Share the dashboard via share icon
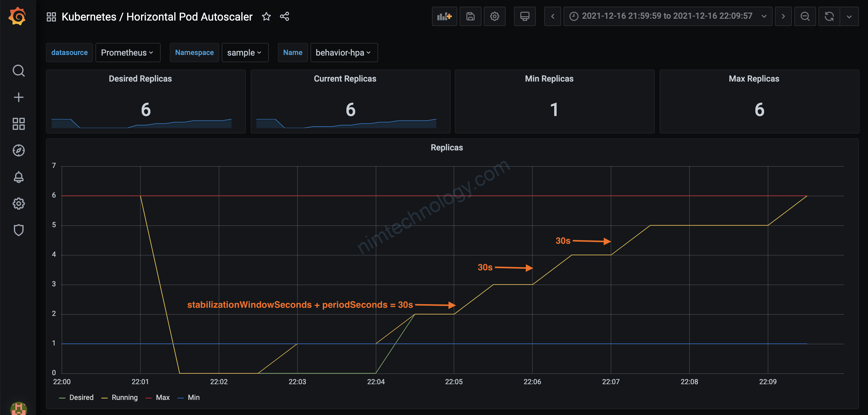The width and height of the screenshot is (868, 415). tap(285, 17)
